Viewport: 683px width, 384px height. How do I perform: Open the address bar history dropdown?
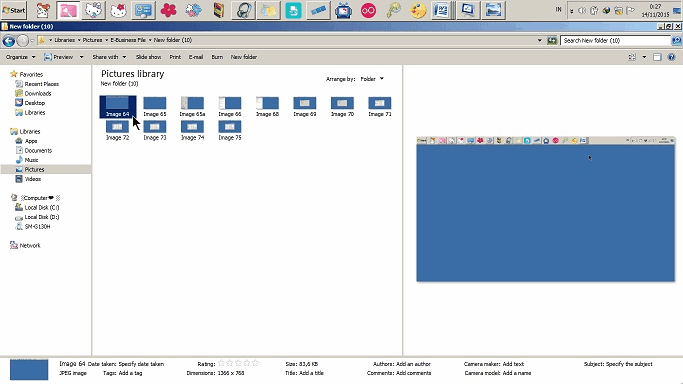(540, 40)
